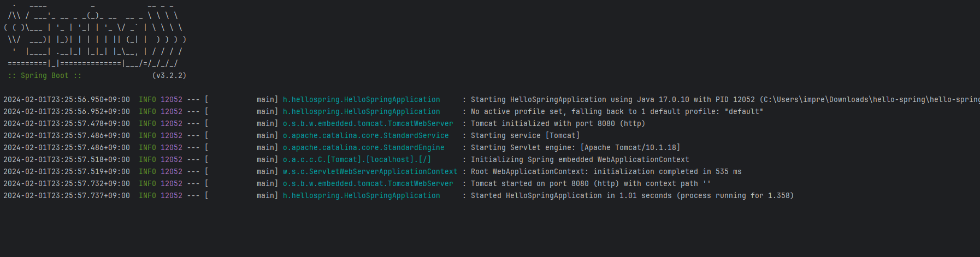
Task: Click the 'Starting service [Tomcat]' message
Action: click(x=526, y=136)
